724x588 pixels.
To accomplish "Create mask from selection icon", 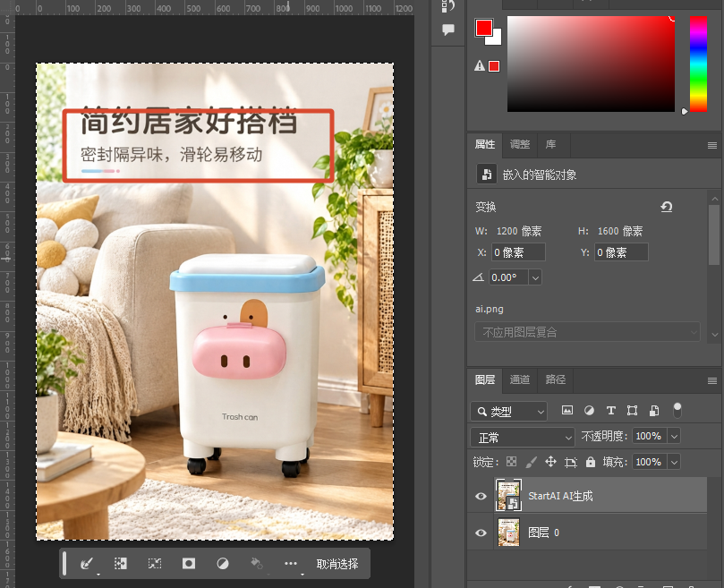I will [x=189, y=564].
